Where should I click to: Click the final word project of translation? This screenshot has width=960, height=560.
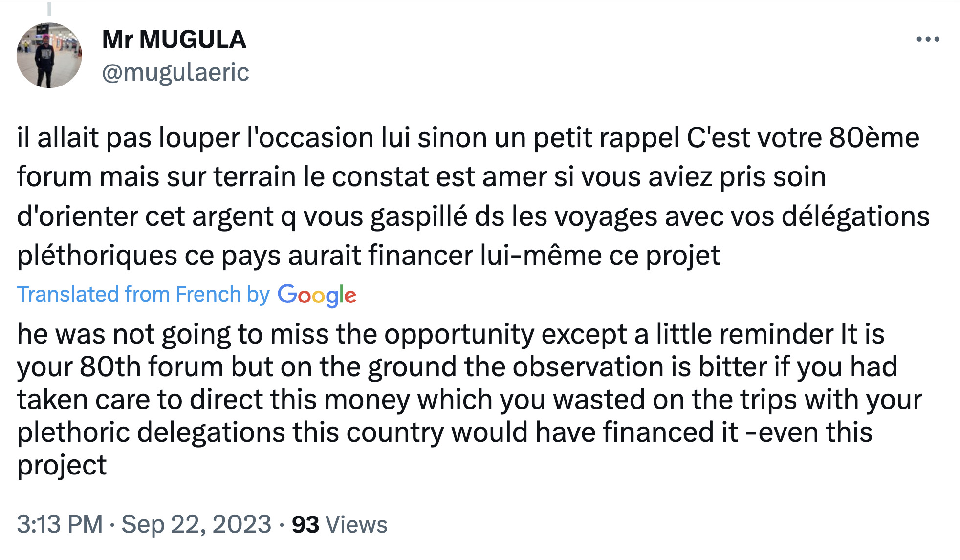62,465
